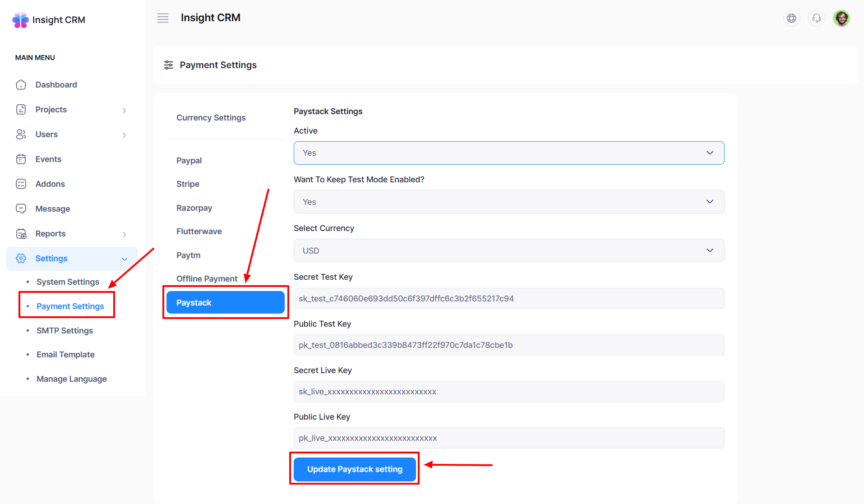This screenshot has height=504, width=864.
Task: Click the Addons sidebar icon
Action: 21,184
